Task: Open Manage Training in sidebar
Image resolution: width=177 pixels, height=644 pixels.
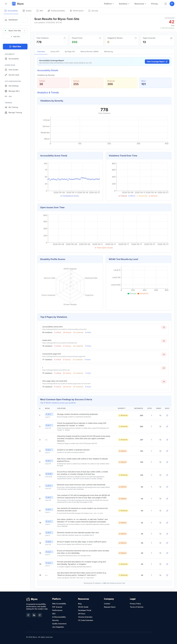Action: tap(15, 113)
